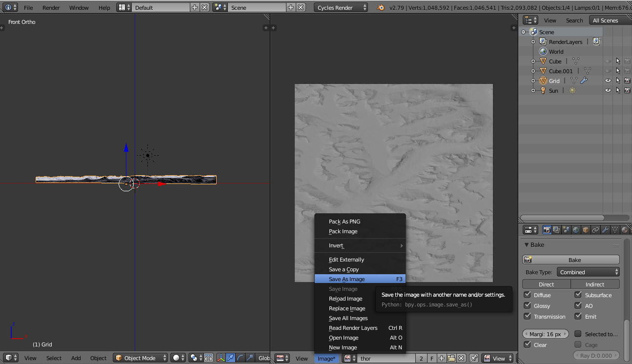Delete the Default screen layout
Screen dimensions: 632x364
[x=204, y=7]
